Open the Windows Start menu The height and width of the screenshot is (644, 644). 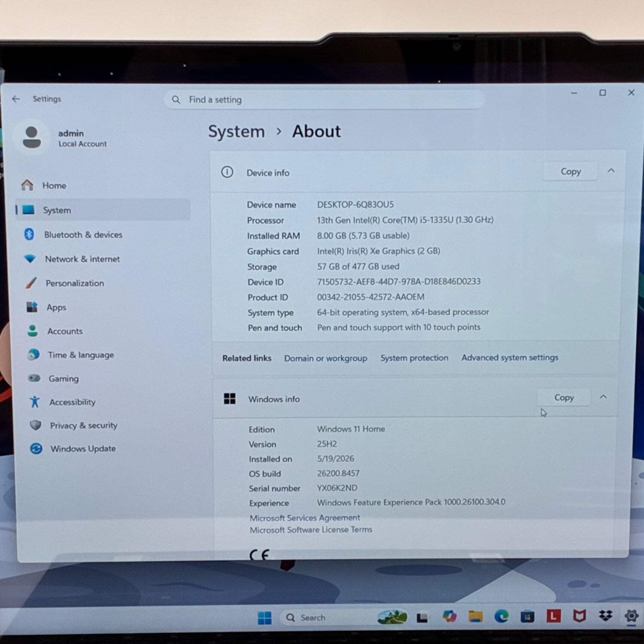[264, 617]
